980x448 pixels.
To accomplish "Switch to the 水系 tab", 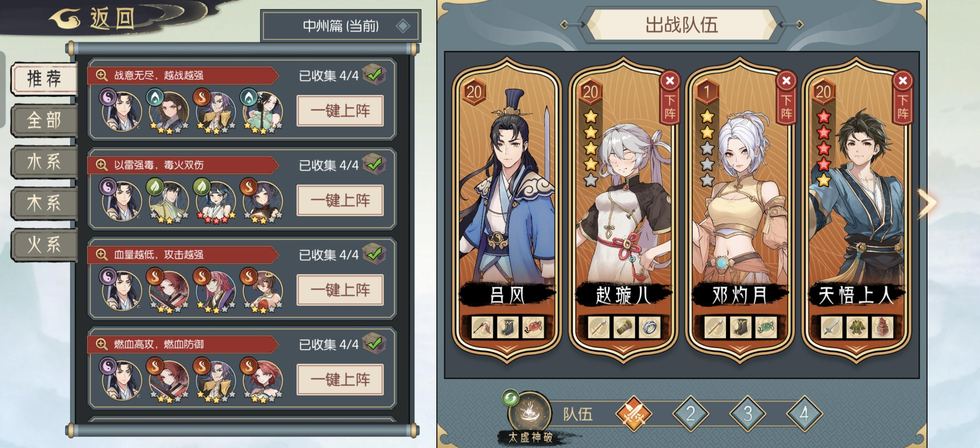I will click(x=44, y=162).
